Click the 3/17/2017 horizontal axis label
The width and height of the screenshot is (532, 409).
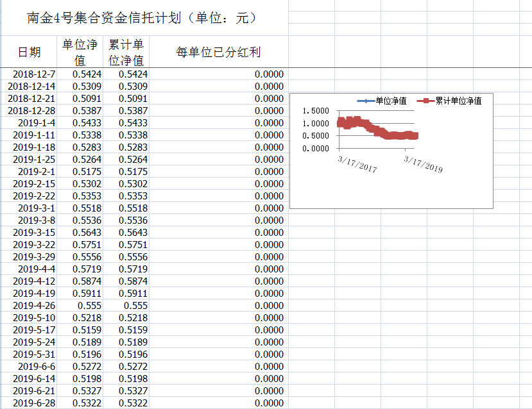point(357,164)
